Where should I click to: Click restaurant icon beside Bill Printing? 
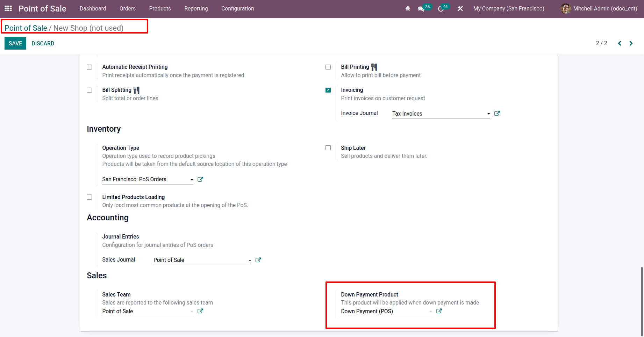[x=374, y=67]
